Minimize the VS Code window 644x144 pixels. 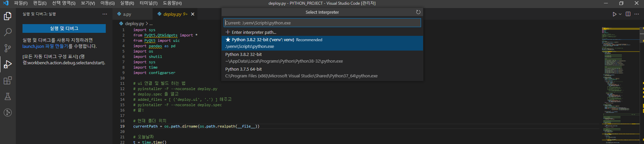click(x=606, y=3)
